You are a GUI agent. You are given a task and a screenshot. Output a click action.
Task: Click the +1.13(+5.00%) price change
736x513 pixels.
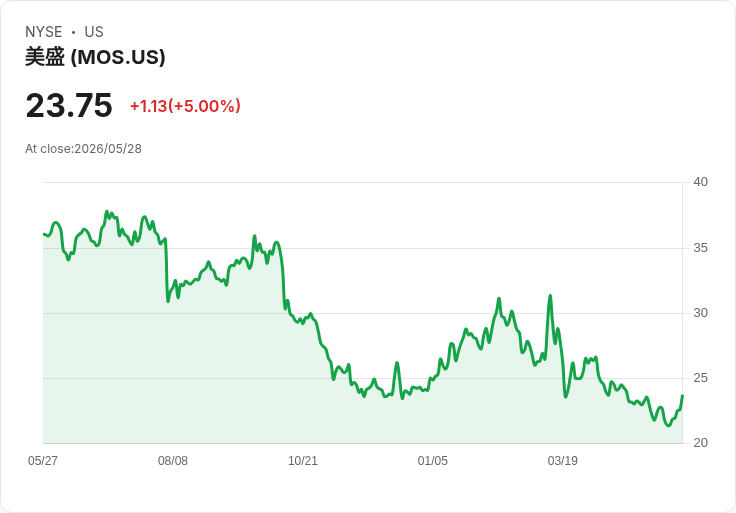(185, 106)
